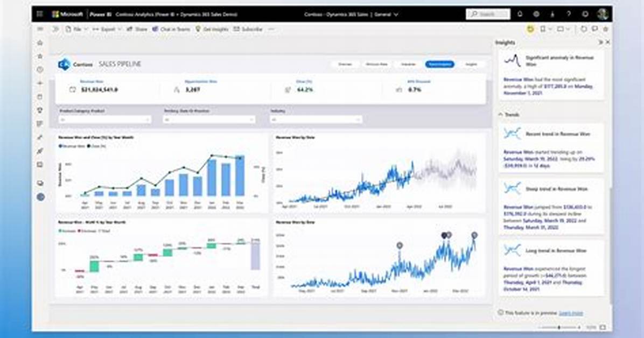Collapse the Trends section in Insights
The height and width of the screenshot is (338, 644).
(501, 115)
